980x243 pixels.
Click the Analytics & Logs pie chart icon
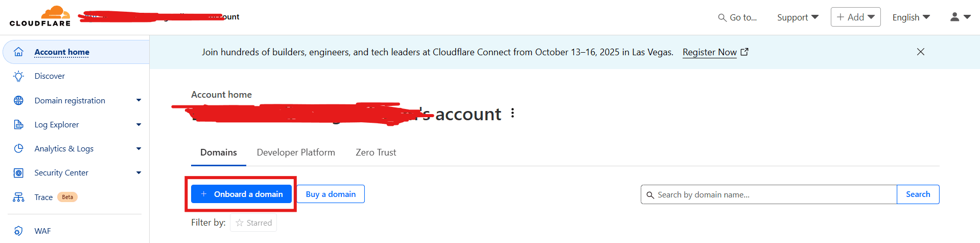pyautogui.click(x=18, y=148)
